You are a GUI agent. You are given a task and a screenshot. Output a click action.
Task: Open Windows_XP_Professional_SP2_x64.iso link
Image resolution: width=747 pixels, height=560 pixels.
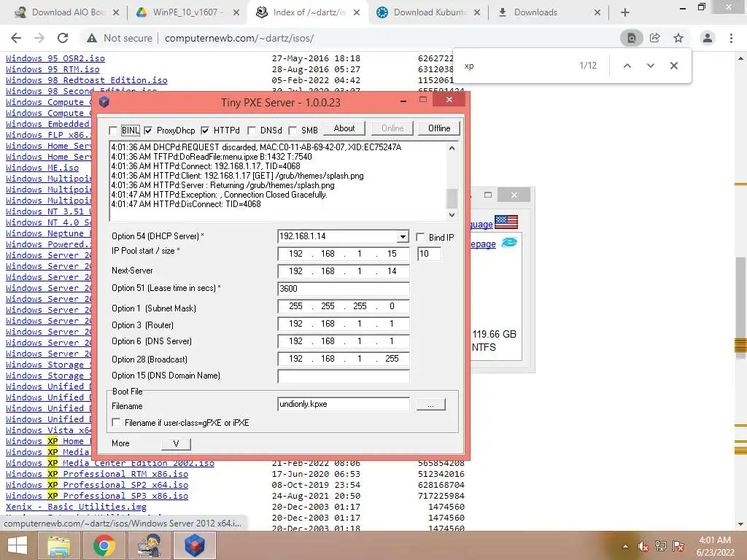[97, 485]
